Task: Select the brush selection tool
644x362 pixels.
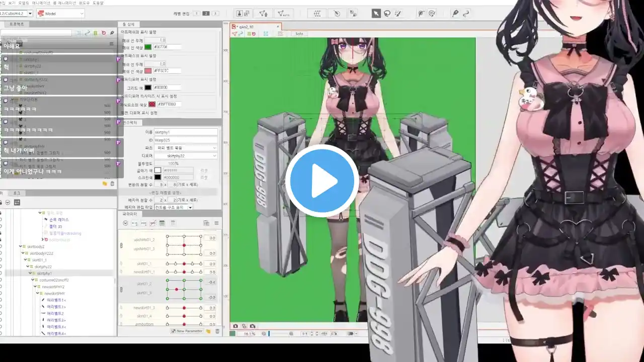Action: coord(398,14)
